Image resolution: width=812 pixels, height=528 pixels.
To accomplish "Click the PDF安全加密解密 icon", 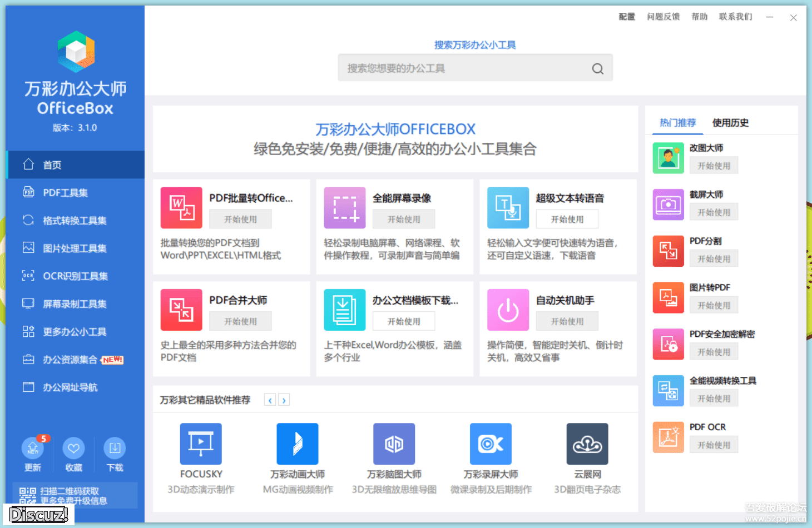I will 669,345.
